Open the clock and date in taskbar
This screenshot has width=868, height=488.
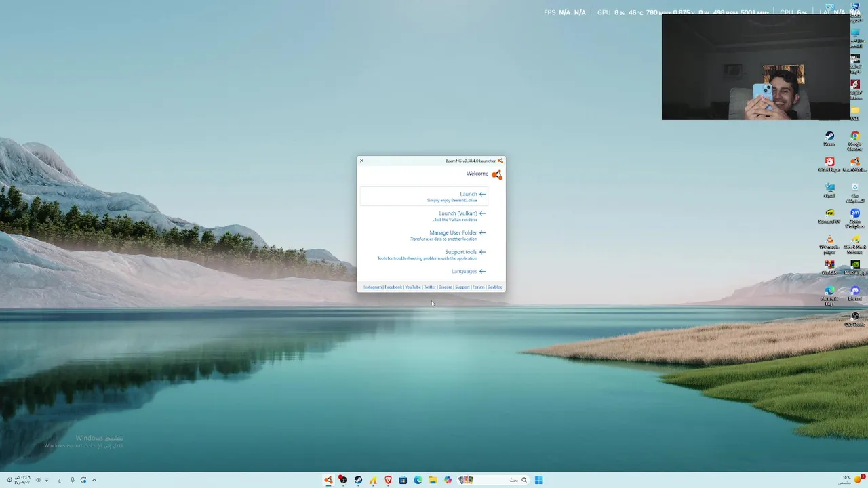tap(22, 480)
